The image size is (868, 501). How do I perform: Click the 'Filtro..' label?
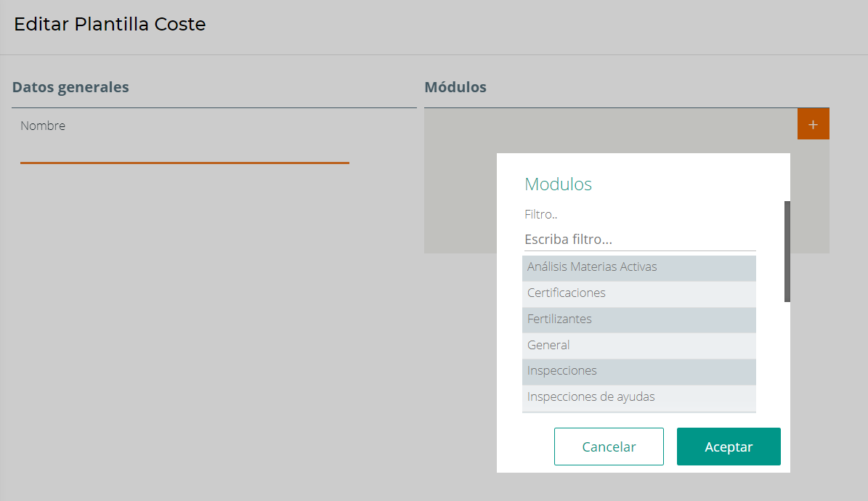click(540, 214)
